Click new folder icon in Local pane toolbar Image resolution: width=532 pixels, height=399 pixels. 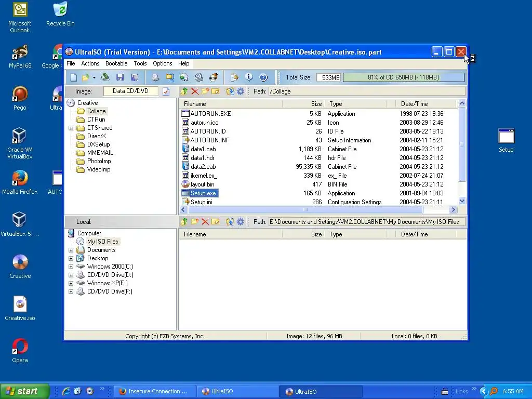click(195, 221)
